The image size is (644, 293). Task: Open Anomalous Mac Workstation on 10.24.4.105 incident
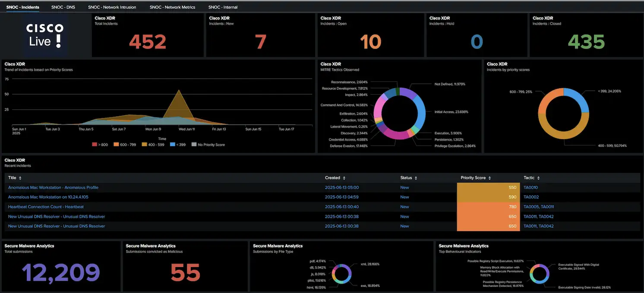pyautogui.click(x=48, y=197)
